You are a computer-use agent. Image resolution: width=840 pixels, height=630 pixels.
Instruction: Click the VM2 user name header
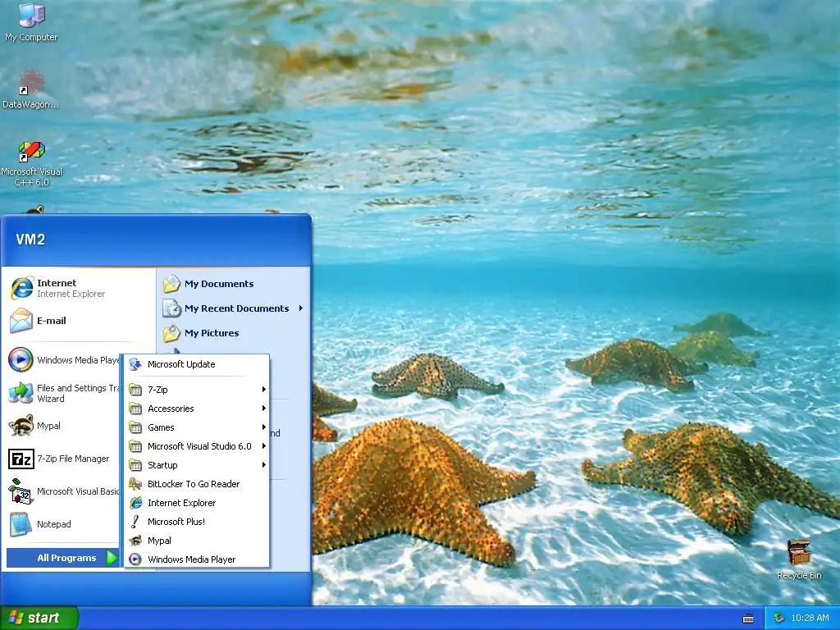(30, 240)
